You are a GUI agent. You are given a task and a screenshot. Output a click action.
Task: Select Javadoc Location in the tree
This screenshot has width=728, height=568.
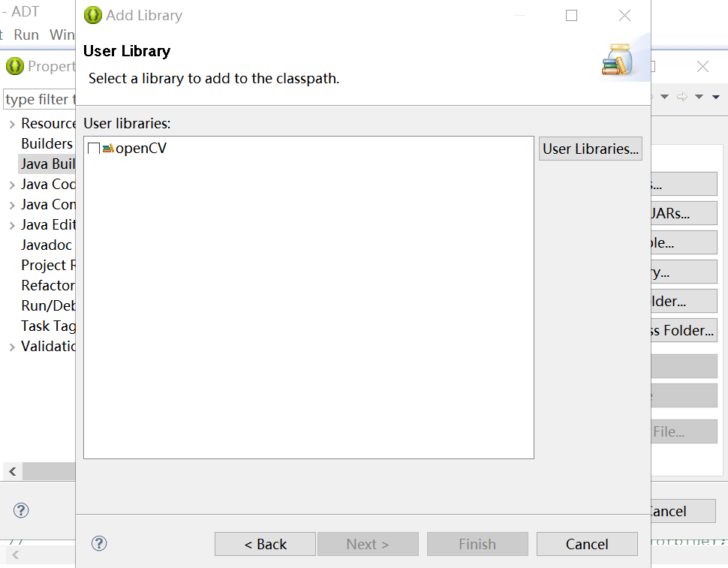pyautogui.click(x=47, y=245)
